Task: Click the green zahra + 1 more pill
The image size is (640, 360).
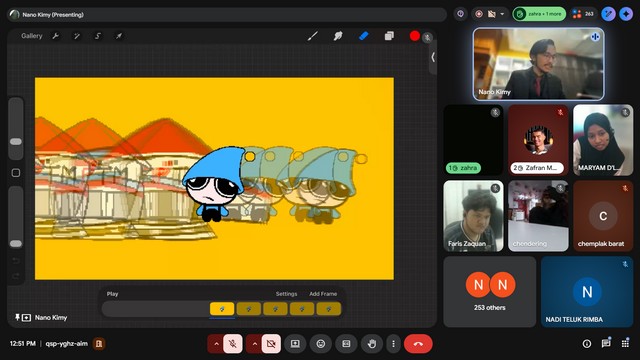Action: pyautogui.click(x=539, y=14)
